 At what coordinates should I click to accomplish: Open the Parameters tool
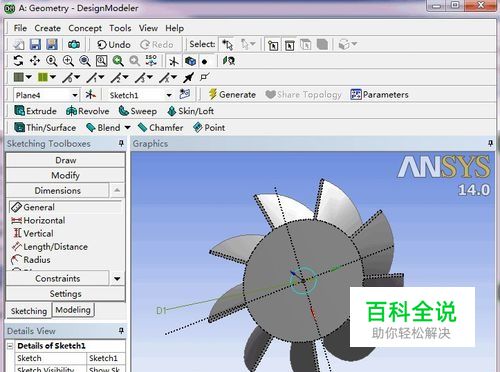click(x=379, y=95)
